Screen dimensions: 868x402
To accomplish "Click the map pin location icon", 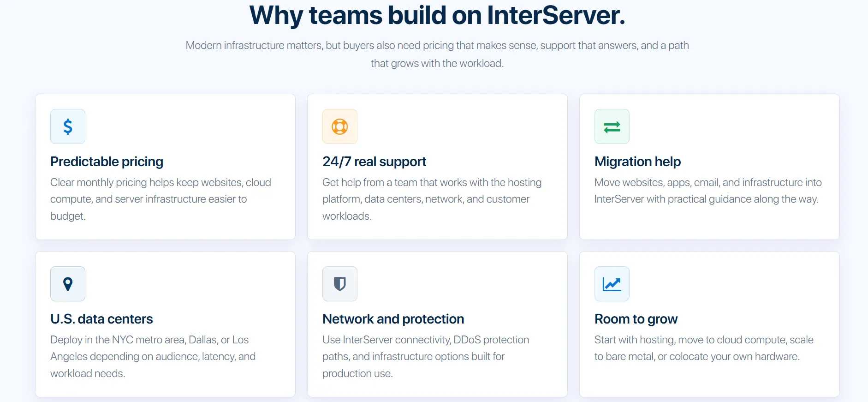I will [x=68, y=284].
